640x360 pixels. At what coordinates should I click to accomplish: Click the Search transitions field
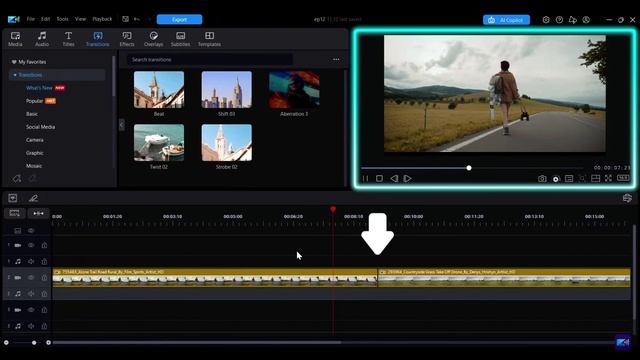coord(210,60)
